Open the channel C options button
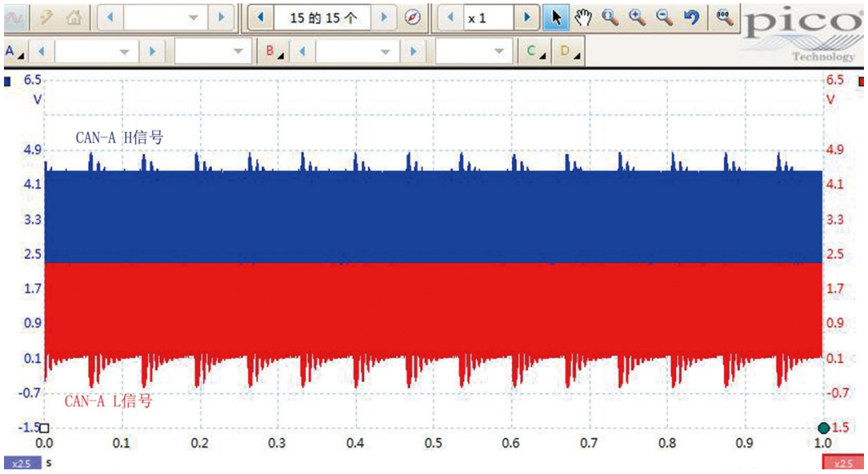This screenshot has height=474, width=868. pos(535,51)
